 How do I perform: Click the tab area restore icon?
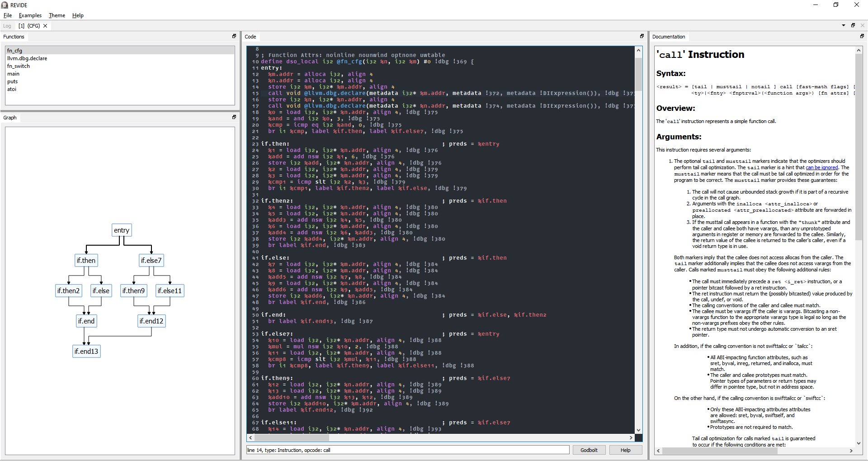853,25
